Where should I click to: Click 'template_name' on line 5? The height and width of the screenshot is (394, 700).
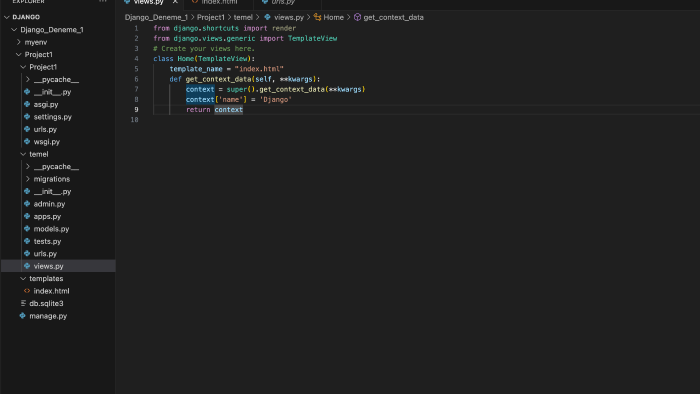click(x=196, y=69)
